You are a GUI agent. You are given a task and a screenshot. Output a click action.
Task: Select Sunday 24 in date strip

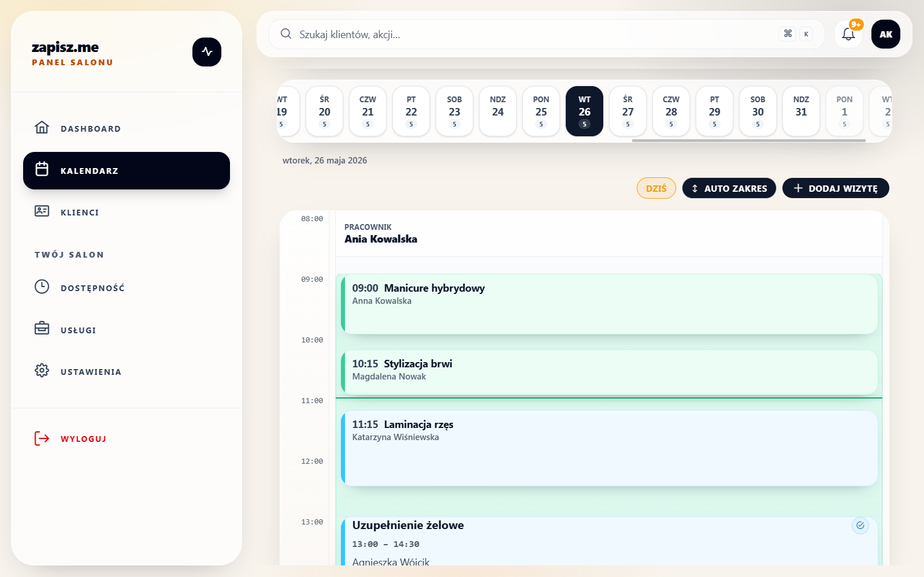click(498, 111)
